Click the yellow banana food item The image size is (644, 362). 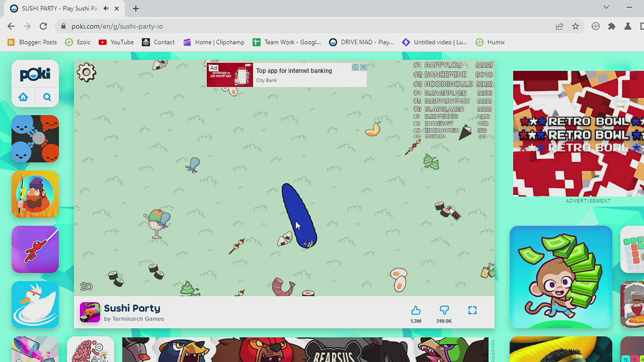point(373,129)
